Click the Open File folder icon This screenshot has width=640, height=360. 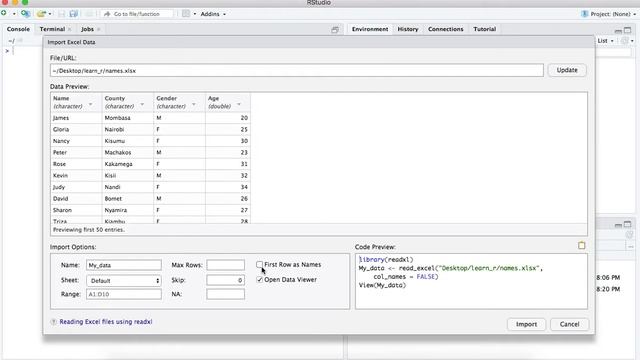(41, 14)
